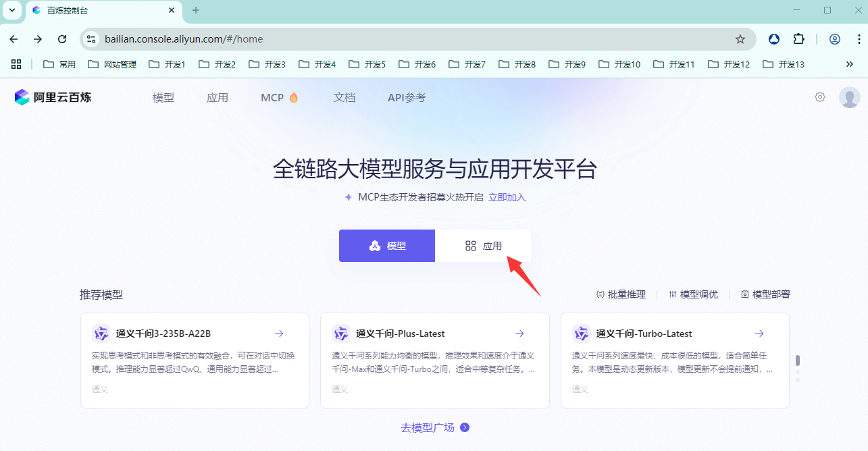Open the user avatar menu
The width and height of the screenshot is (868, 451).
(x=849, y=97)
